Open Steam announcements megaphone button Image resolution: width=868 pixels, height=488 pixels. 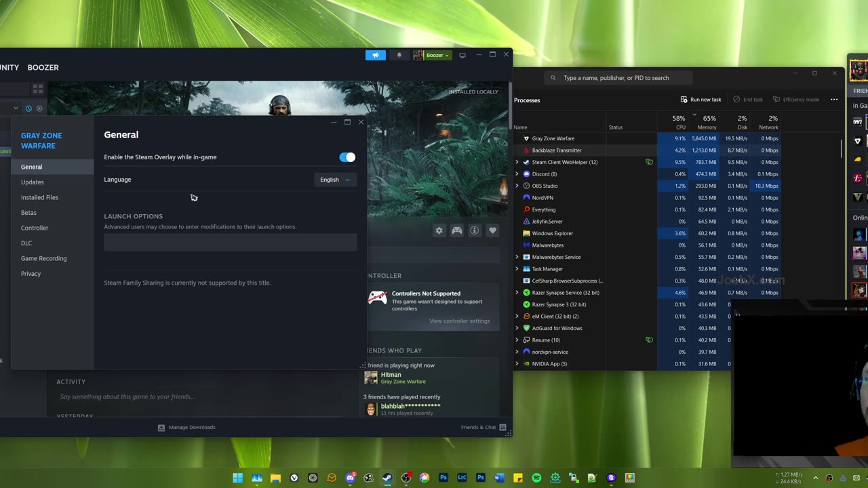pos(375,55)
